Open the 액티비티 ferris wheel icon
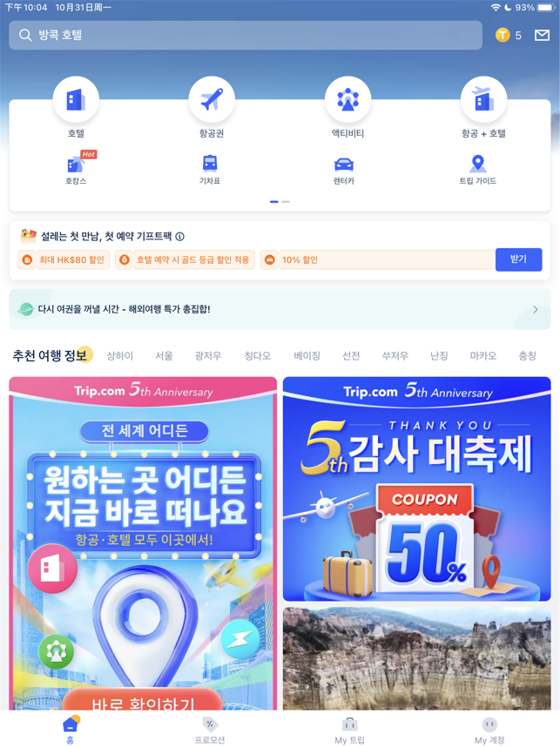This screenshot has height=747, width=560. (x=347, y=99)
